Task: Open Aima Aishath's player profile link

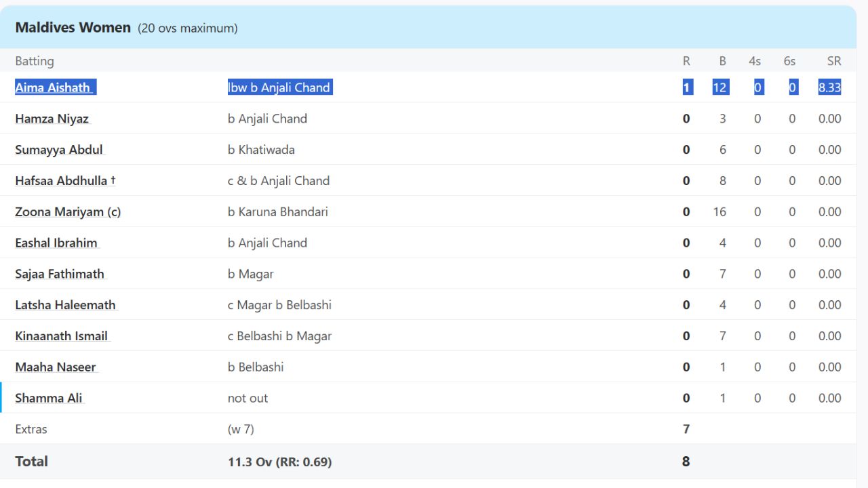Action: (53, 87)
